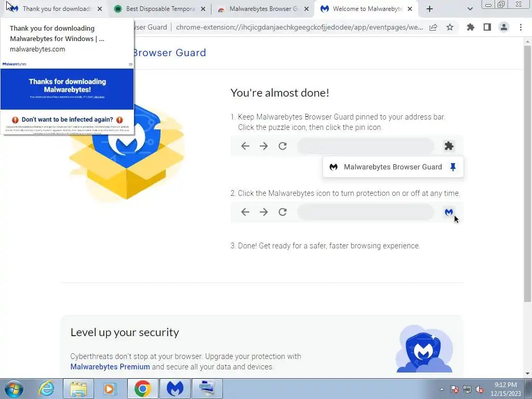Click the back arrow in step 1 illustration
The image size is (532, 399).
(245, 146)
